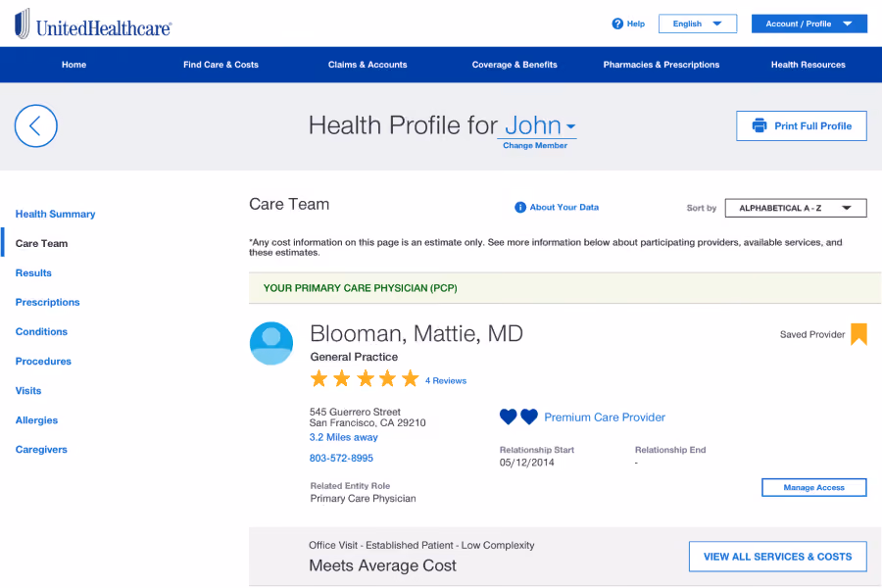Click the Meets Average Cost text
This screenshot has width=882, height=588.
click(382, 565)
